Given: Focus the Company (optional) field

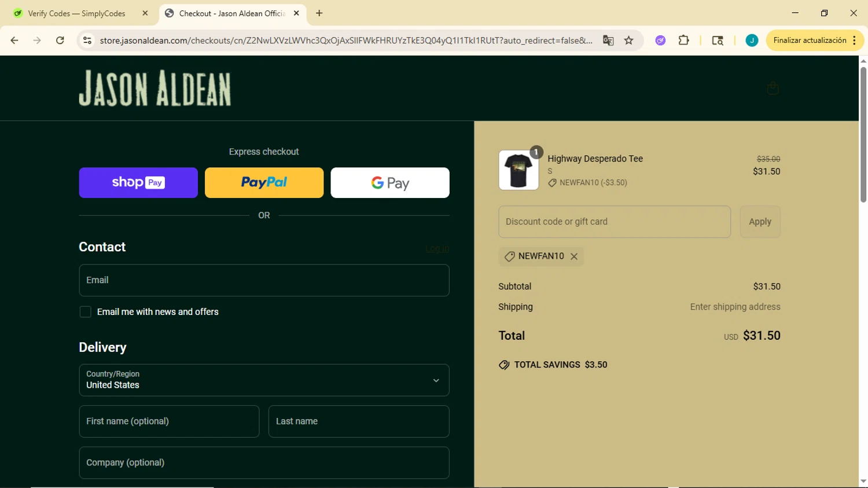Looking at the screenshot, I should point(264,463).
